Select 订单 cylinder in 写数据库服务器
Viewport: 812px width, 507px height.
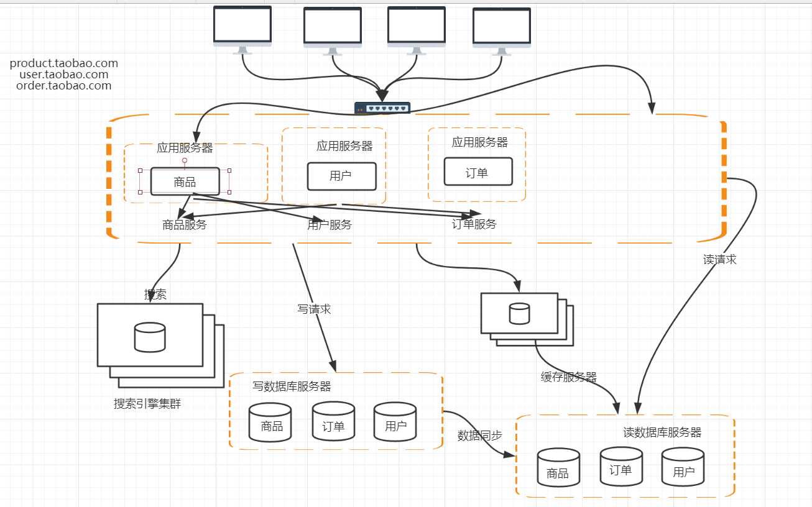pyautogui.click(x=333, y=421)
